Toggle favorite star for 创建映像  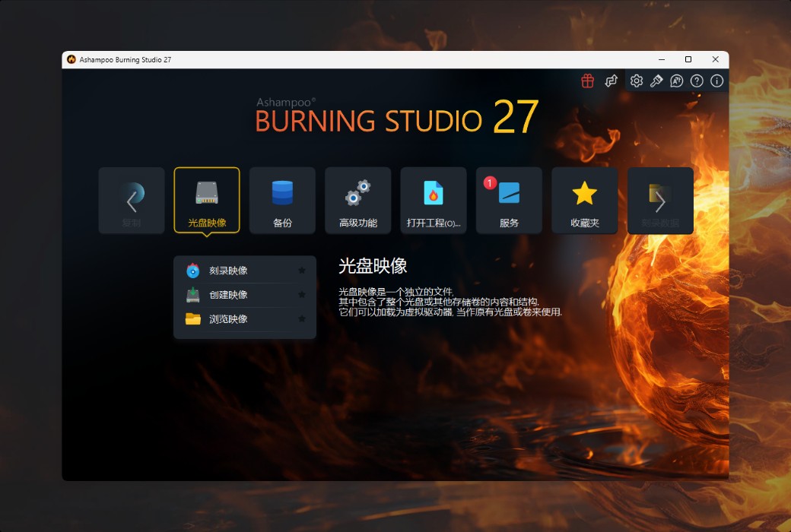click(301, 295)
